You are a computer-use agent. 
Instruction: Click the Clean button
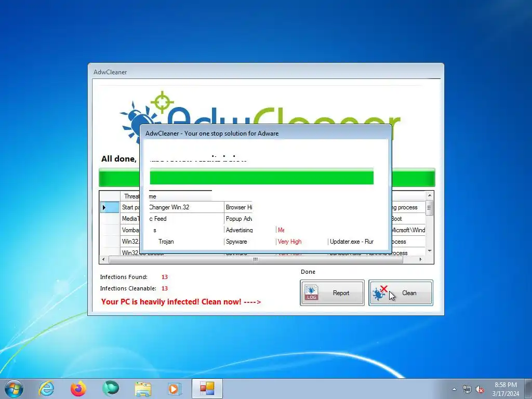point(401,293)
